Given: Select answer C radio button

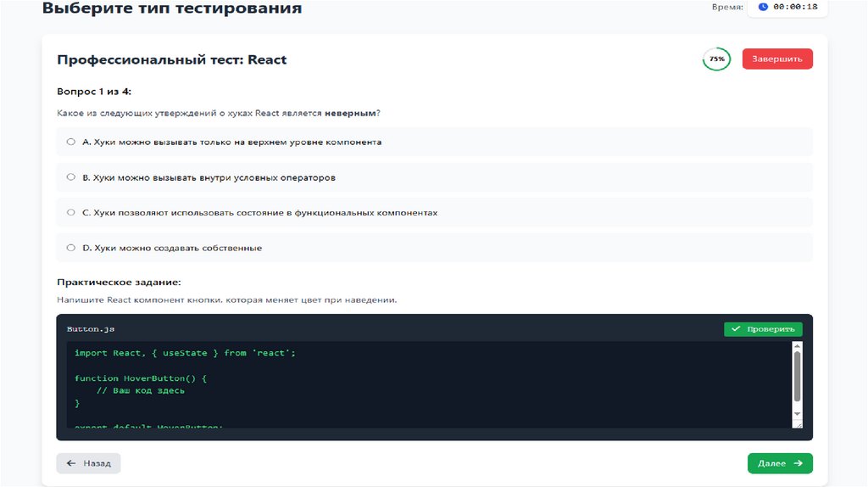Looking at the screenshot, I should tap(71, 212).
